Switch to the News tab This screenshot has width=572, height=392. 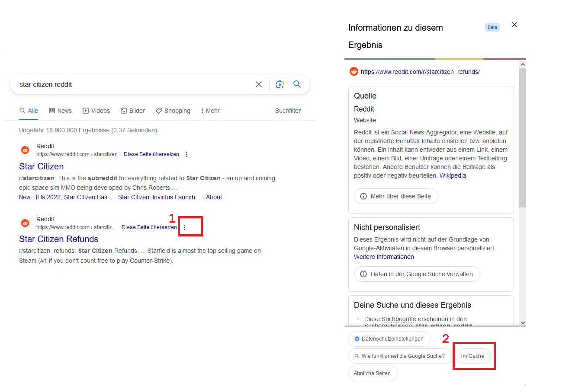click(60, 111)
